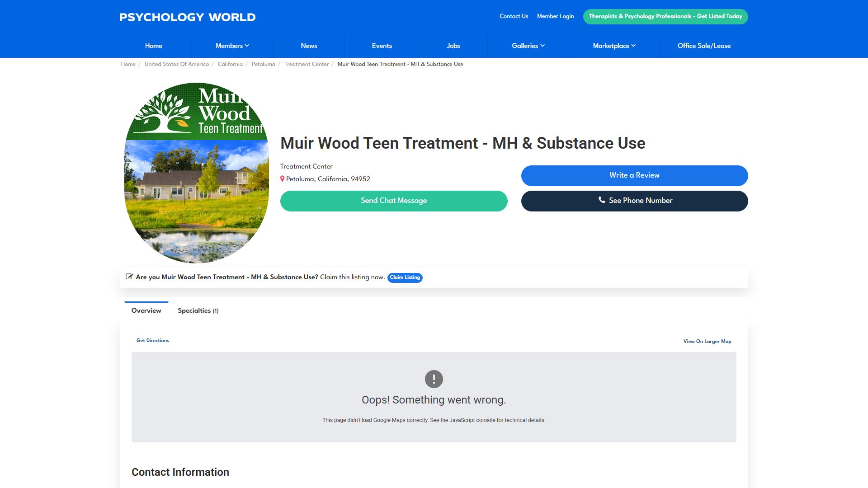This screenshot has height=488, width=868.
Task: Open the Muir Wood profile photo
Action: tap(197, 173)
